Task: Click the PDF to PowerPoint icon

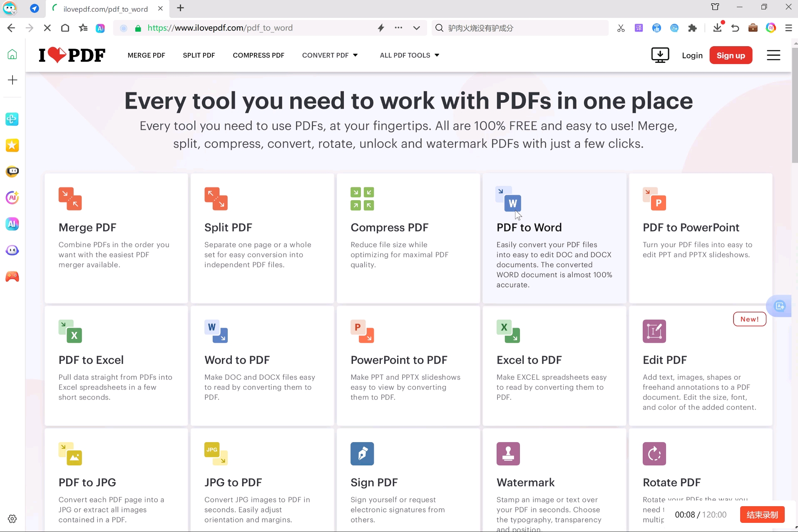Action: pos(654,199)
